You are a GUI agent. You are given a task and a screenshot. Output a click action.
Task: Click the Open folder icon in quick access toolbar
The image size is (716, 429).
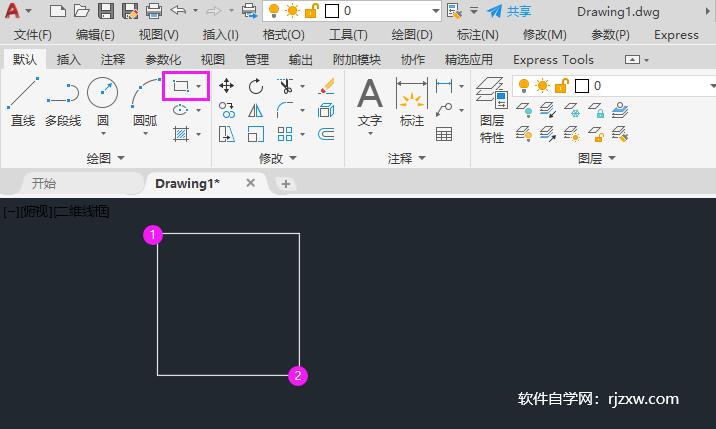click(82, 11)
